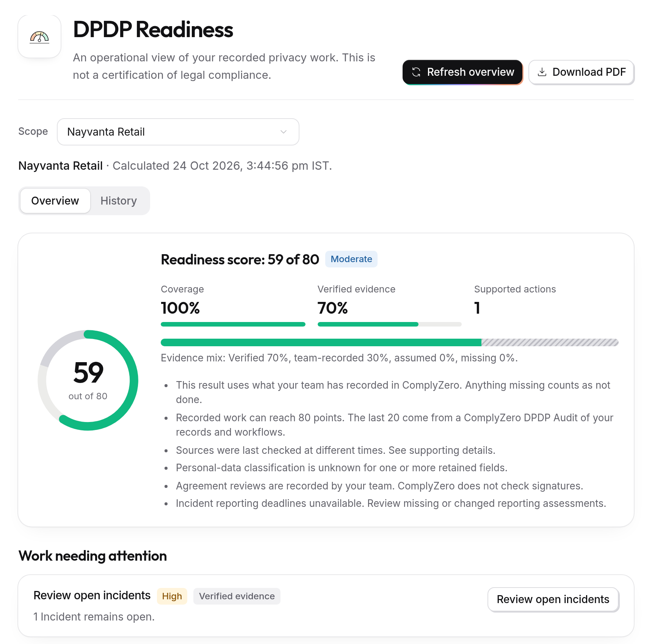Click the download arrow icon in Download PDF

[542, 72]
